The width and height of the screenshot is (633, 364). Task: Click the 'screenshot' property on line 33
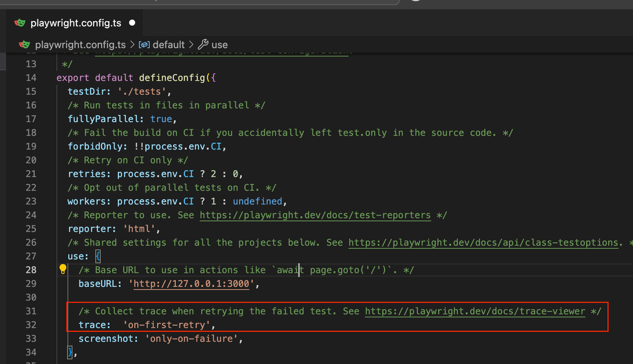[x=106, y=339]
